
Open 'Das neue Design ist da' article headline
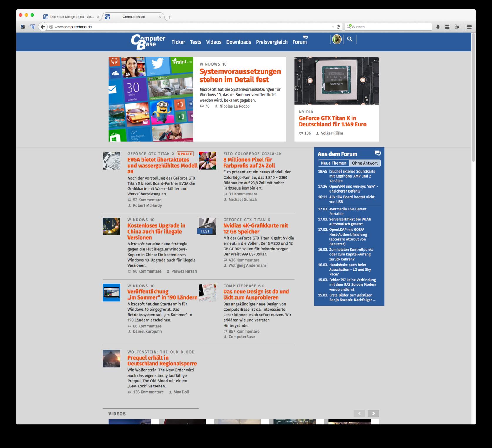[256, 295]
